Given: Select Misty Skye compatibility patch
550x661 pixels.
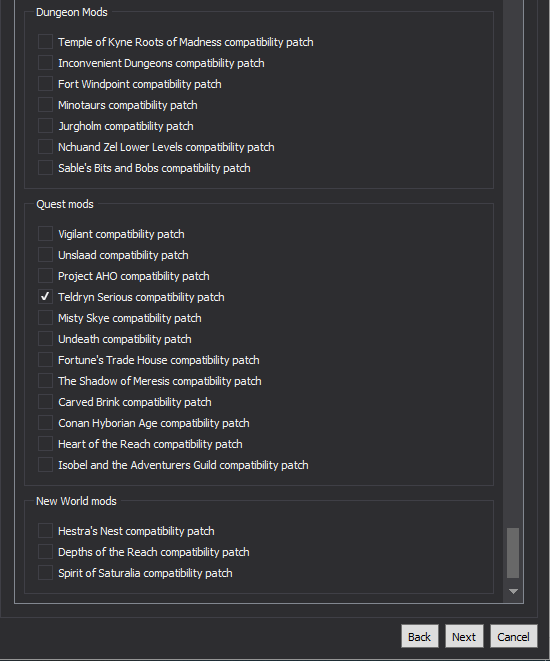Looking at the screenshot, I should (x=45, y=318).
